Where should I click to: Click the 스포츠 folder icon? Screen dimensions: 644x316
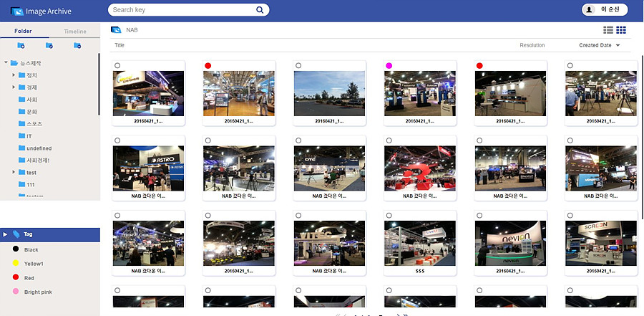[x=21, y=123]
